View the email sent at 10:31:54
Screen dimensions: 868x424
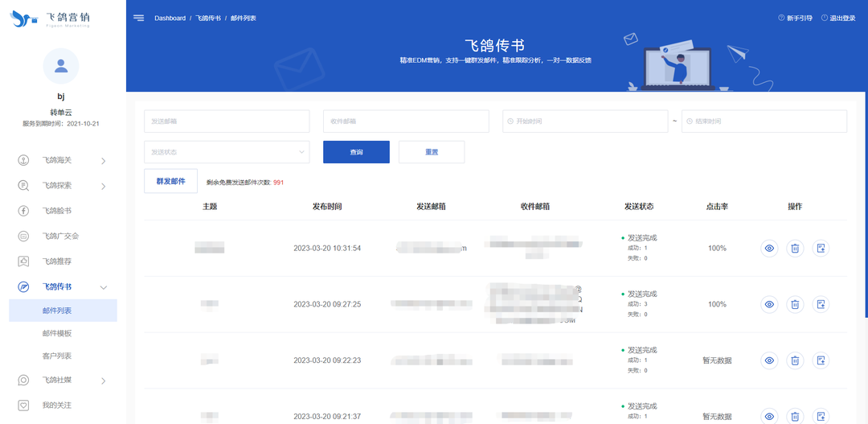pyautogui.click(x=769, y=249)
